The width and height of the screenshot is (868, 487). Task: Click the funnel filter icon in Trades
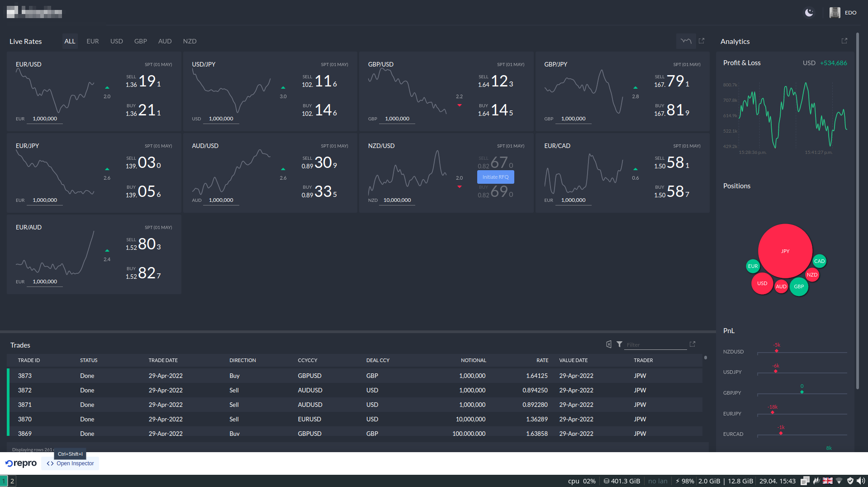pyautogui.click(x=619, y=344)
